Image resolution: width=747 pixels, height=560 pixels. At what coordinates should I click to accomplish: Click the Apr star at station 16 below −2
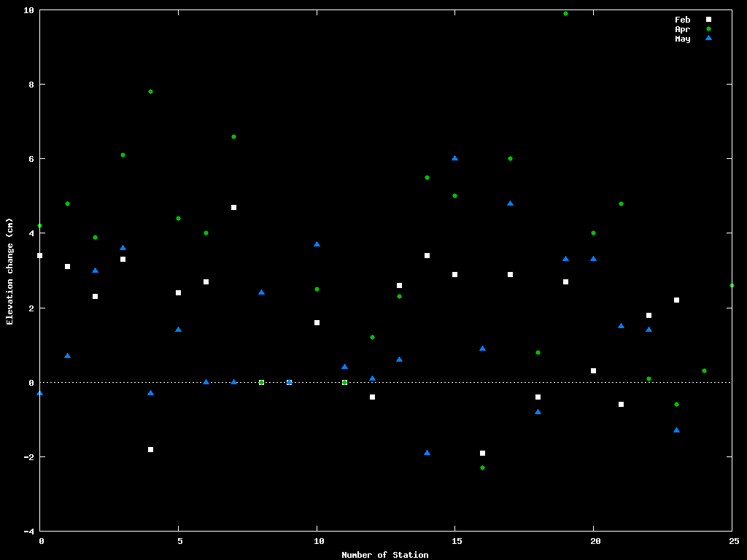pos(482,467)
